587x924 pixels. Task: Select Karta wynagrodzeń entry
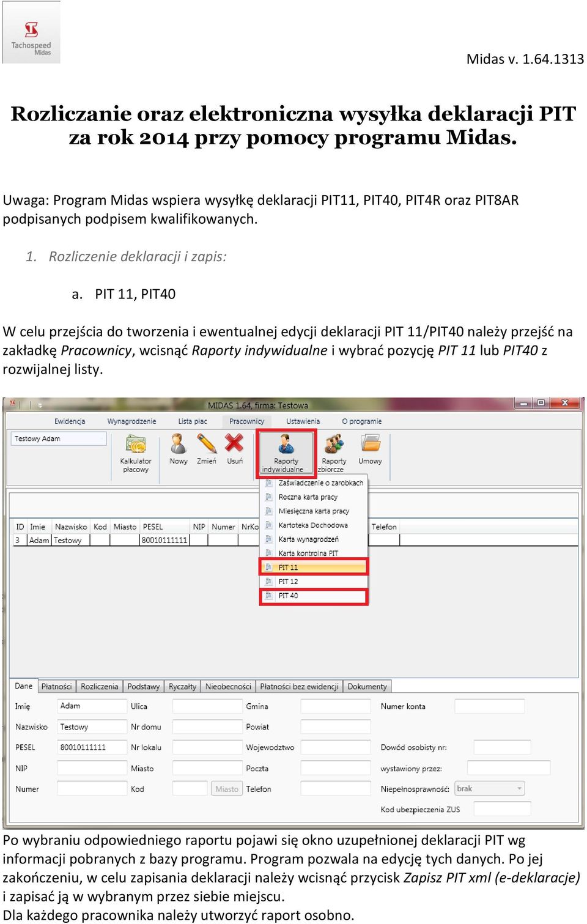click(314, 539)
